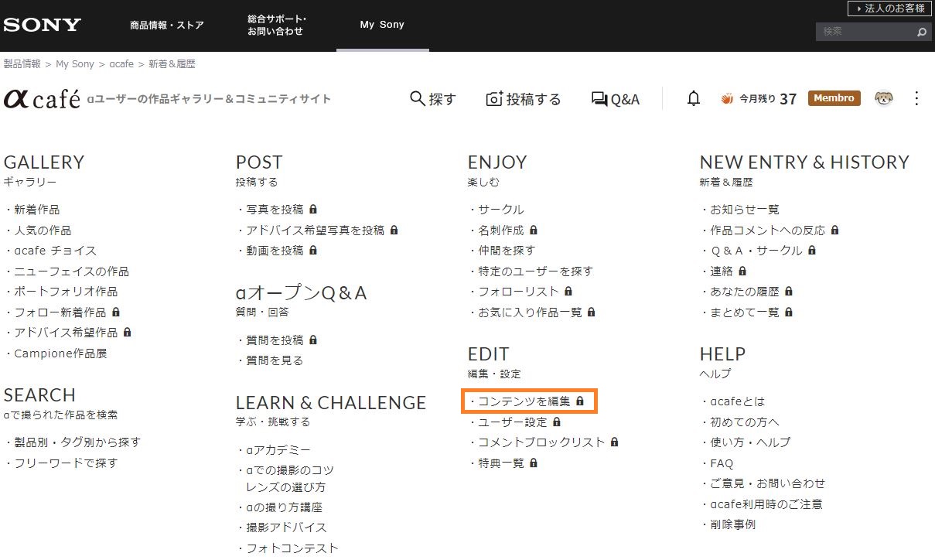Click the αcafe logo
935x560 pixels.
pos(42,99)
